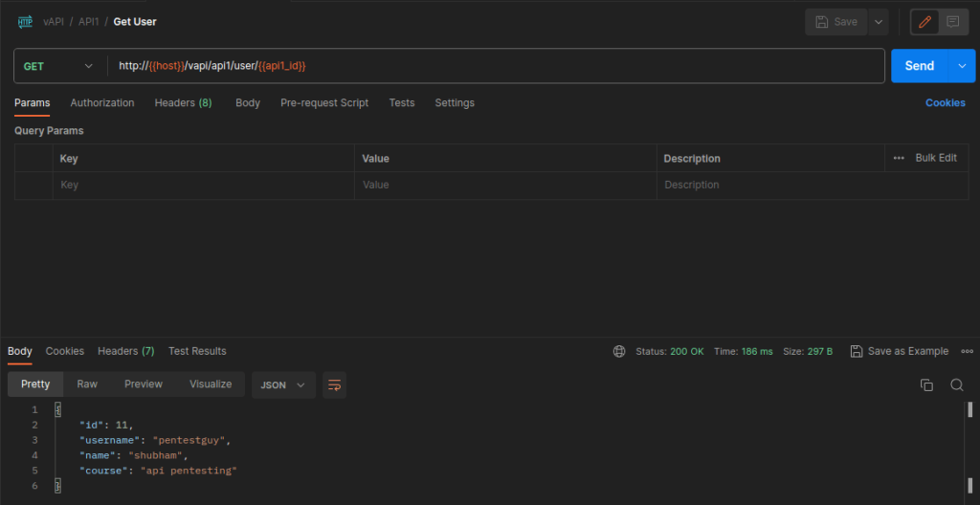Image resolution: width=980 pixels, height=505 pixels.
Task: Select the response Body tab
Action: [20, 351]
